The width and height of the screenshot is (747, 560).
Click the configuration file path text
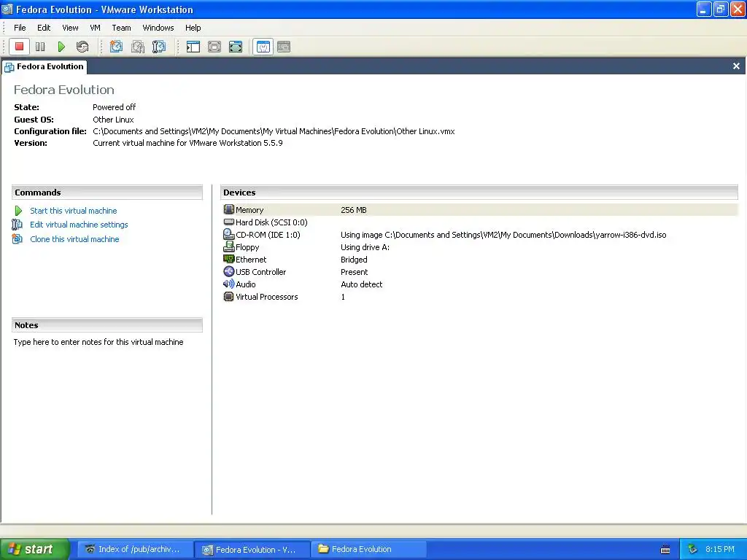(x=274, y=131)
